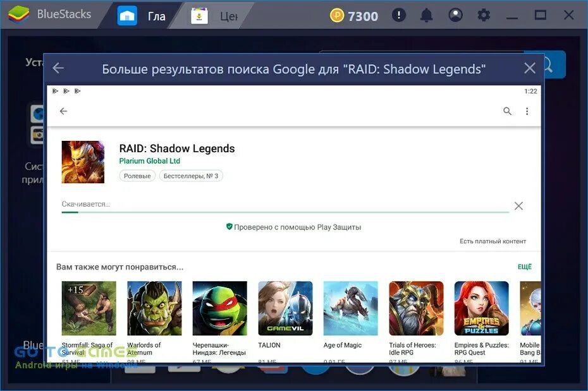
Task: Open Empires & Puzzles: RPG Quest thumbnail
Action: pyautogui.click(x=482, y=308)
